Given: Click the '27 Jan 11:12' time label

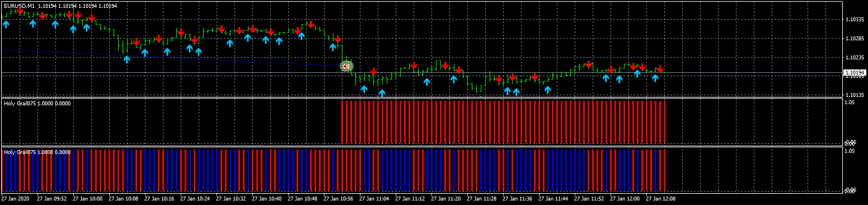Looking at the screenshot, I should (410, 198).
